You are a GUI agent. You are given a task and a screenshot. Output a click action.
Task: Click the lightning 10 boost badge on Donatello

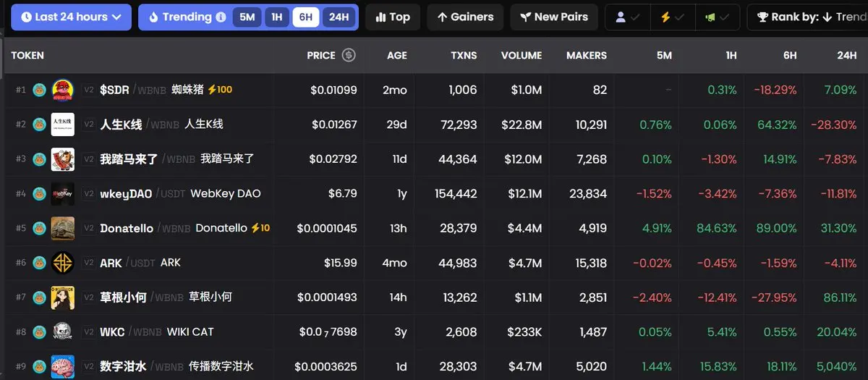pos(260,228)
